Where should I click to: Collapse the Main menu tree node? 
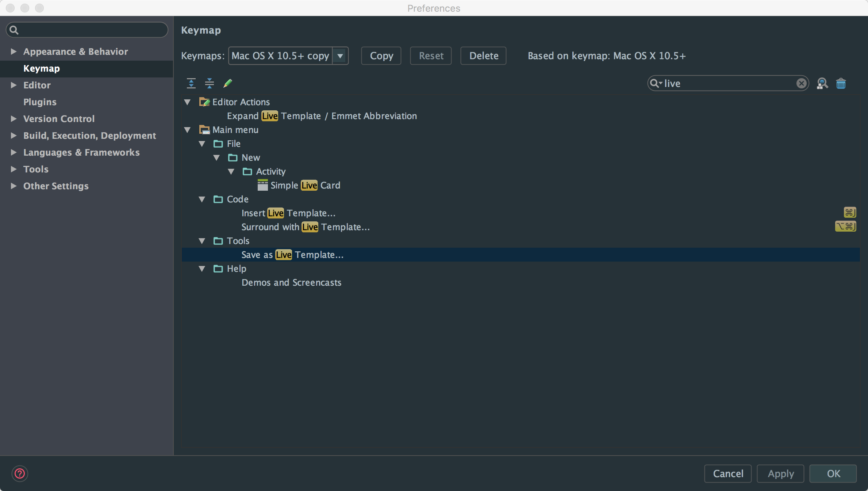[188, 130]
